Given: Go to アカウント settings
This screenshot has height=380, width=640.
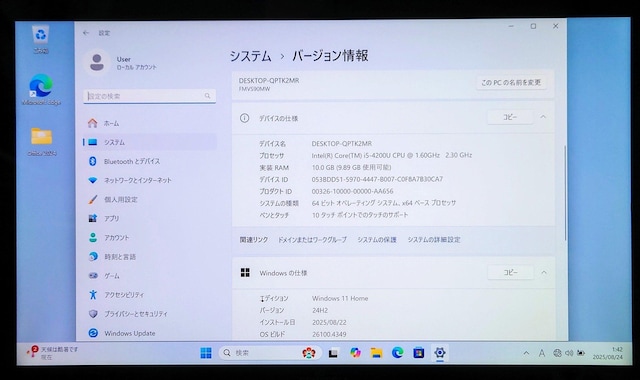Looking at the screenshot, I should point(149,237).
